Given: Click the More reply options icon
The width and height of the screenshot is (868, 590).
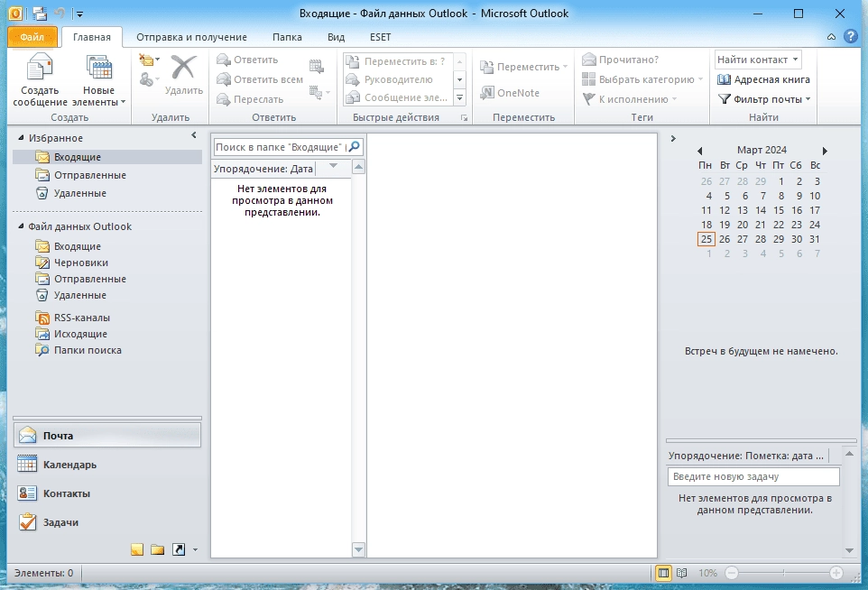Looking at the screenshot, I should [x=319, y=92].
